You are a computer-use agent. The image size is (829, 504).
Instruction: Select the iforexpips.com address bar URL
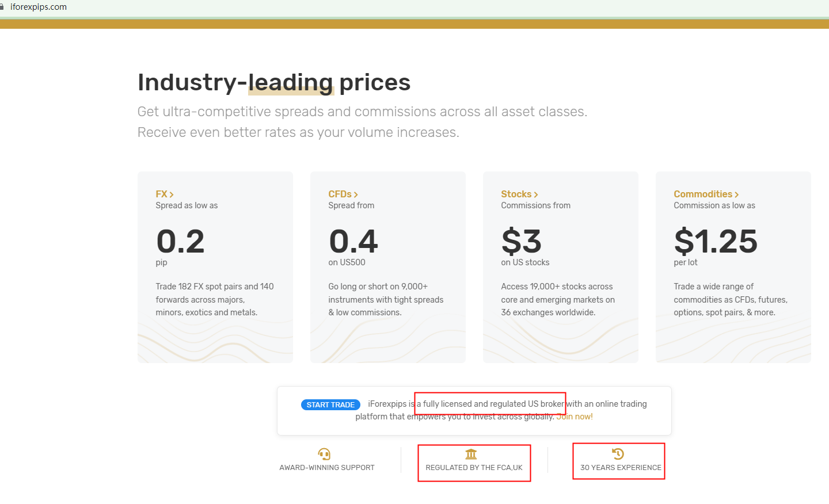pos(39,7)
